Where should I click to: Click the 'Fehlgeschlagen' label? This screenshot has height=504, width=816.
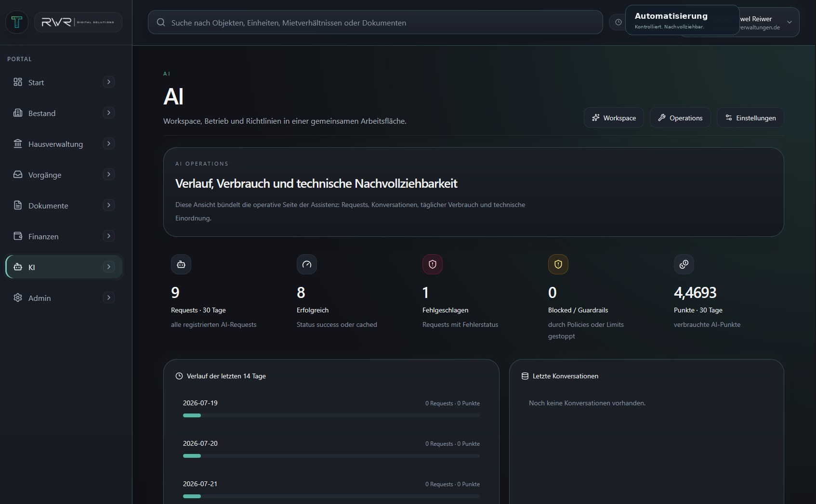[446, 310]
